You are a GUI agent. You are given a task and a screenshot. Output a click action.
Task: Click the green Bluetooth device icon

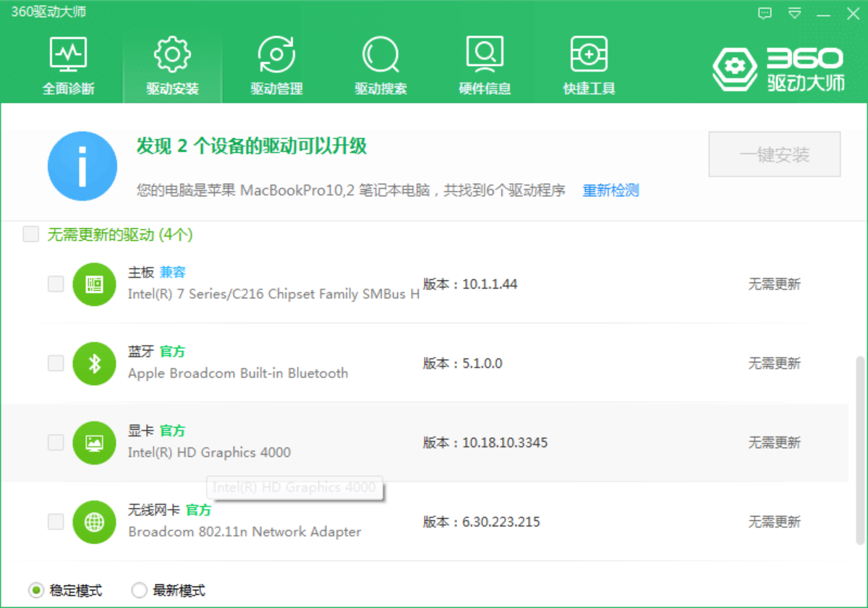(x=94, y=363)
